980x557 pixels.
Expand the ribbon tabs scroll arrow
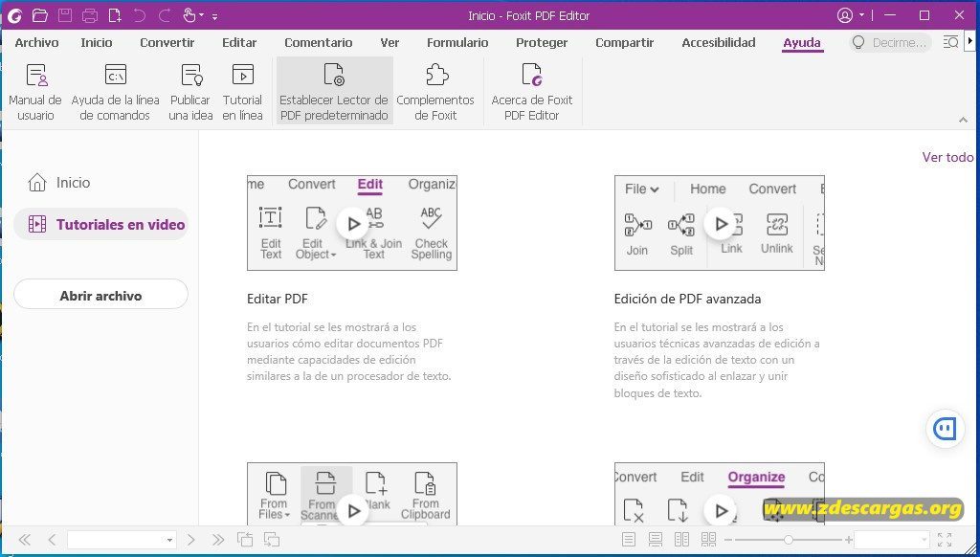[970, 41]
